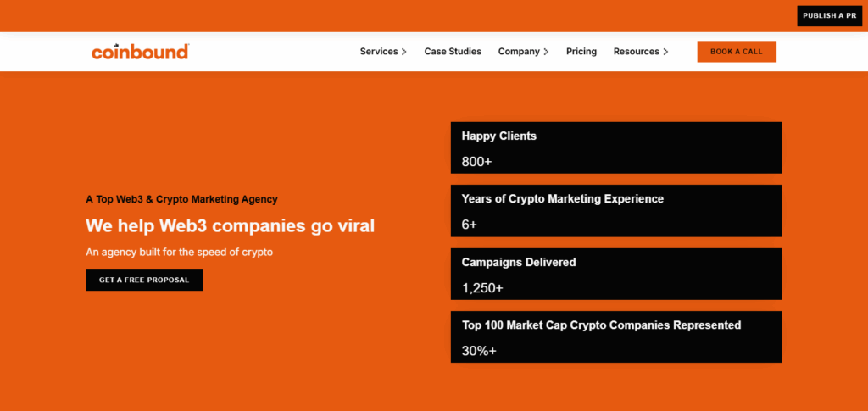
Task: Click the "An agency built for the speed of crypto" tagline
Action: [x=179, y=252]
